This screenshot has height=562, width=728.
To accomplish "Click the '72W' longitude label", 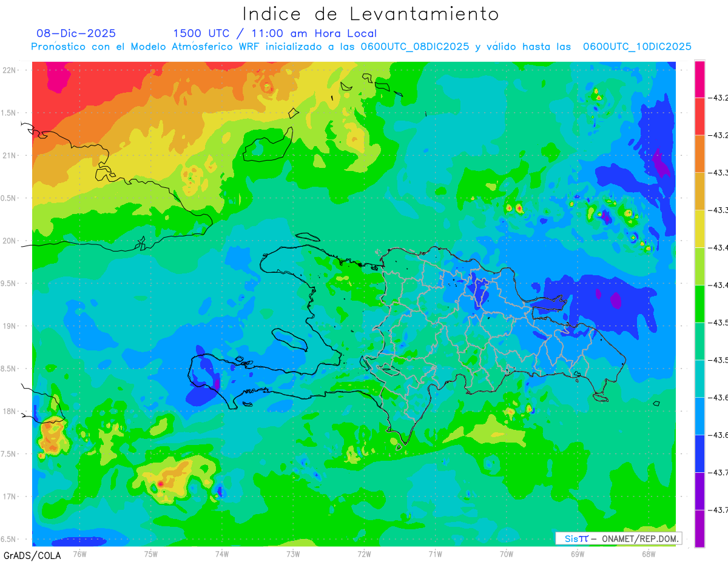I will pyautogui.click(x=364, y=554).
